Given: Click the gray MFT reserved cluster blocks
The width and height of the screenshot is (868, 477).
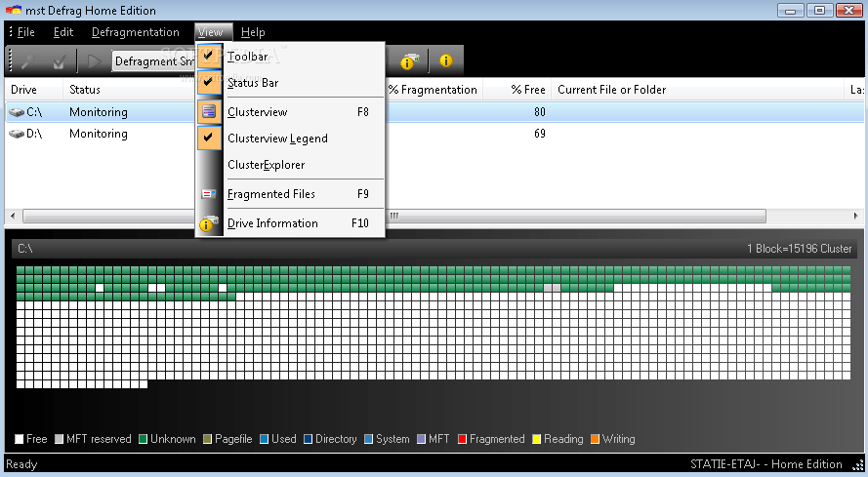Looking at the screenshot, I should 552,288.
